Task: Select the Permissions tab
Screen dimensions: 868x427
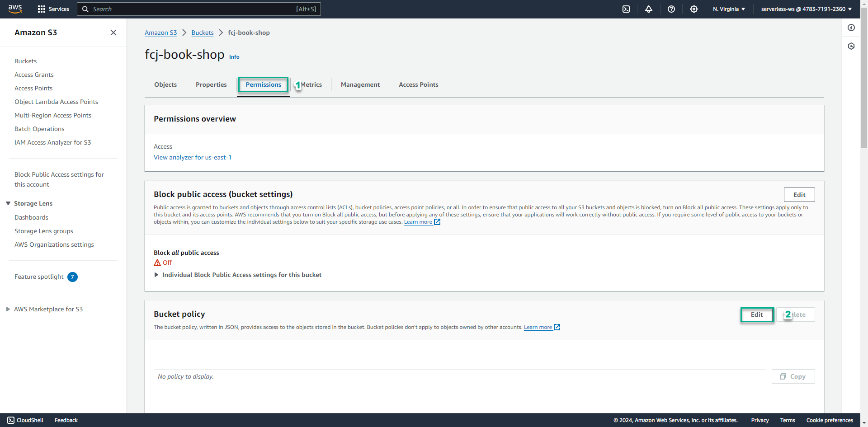Action: [x=264, y=84]
